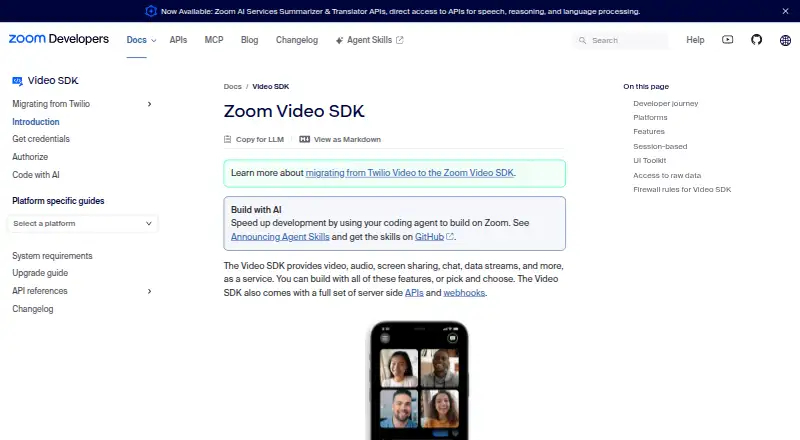Jump to Firewall rules for Video SDK
Screen dimensions: 800x440
pos(682,189)
